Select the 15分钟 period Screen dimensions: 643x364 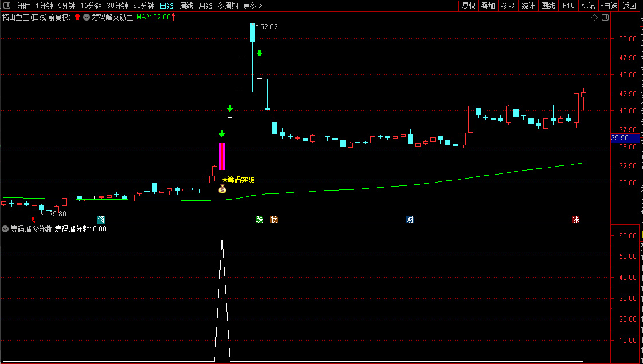pyautogui.click(x=91, y=6)
